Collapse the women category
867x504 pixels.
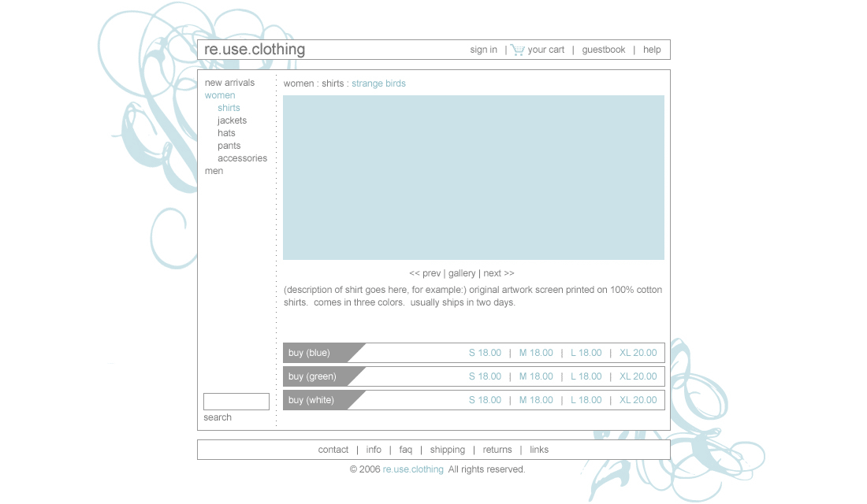pos(220,95)
